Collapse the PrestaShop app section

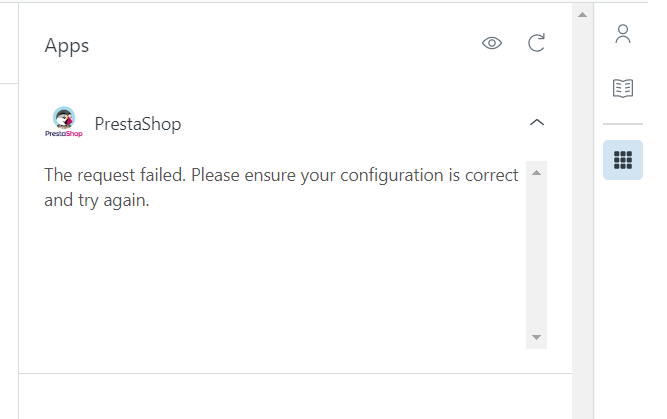click(537, 123)
